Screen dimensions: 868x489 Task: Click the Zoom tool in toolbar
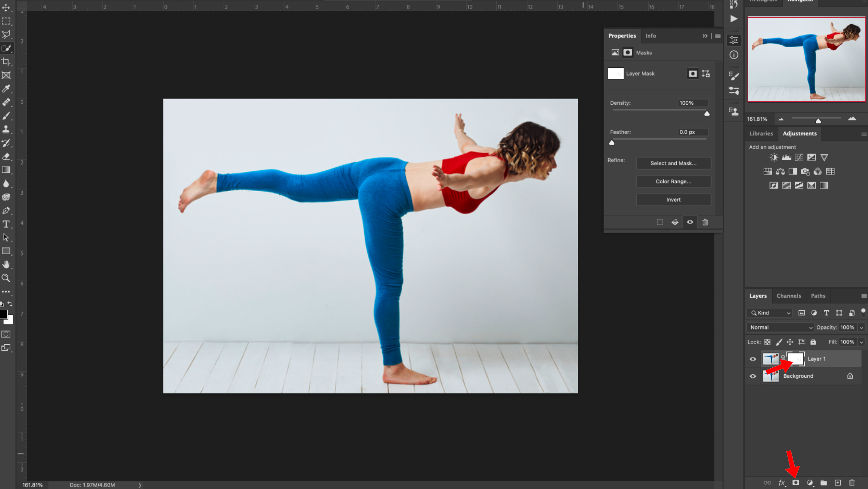point(6,278)
